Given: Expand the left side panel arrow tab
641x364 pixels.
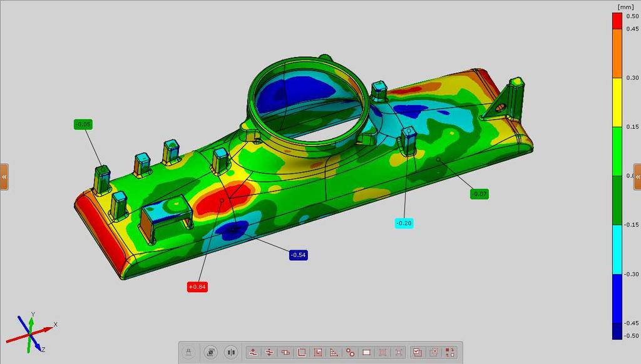Looking at the screenshot, I should point(4,177).
